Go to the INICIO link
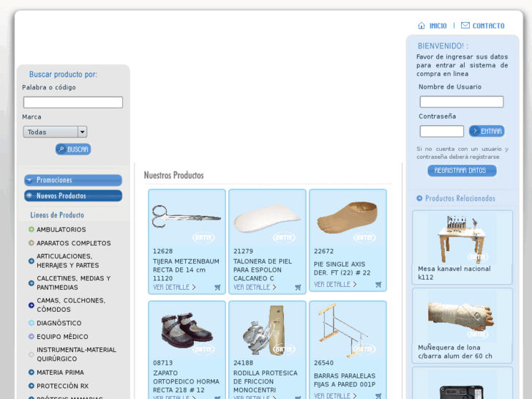This screenshot has width=532, height=399. tap(438, 26)
